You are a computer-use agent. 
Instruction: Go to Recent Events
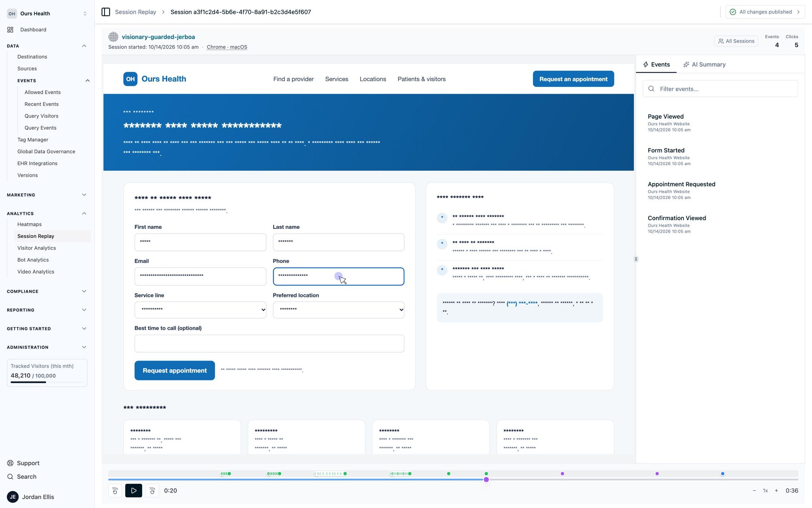coord(41,104)
